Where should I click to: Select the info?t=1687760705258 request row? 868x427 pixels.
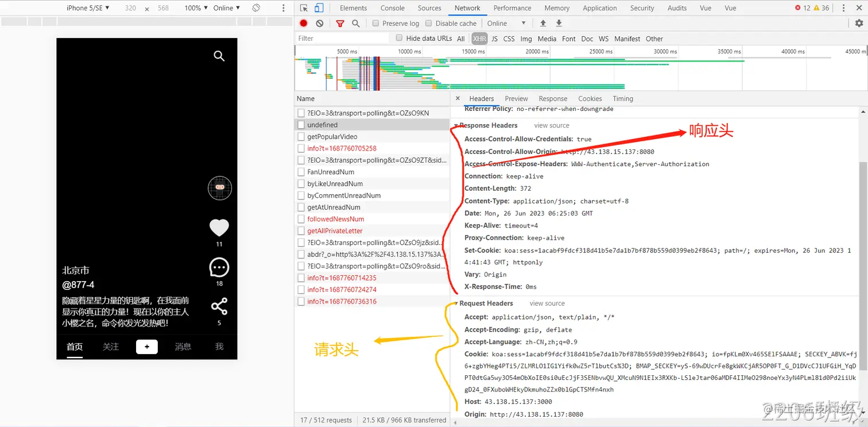point(372,148)
